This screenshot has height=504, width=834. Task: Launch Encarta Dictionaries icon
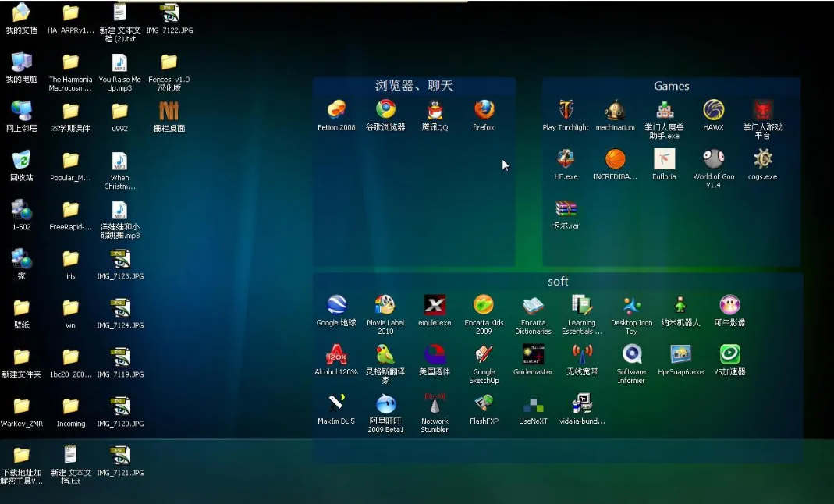[533, 305]
